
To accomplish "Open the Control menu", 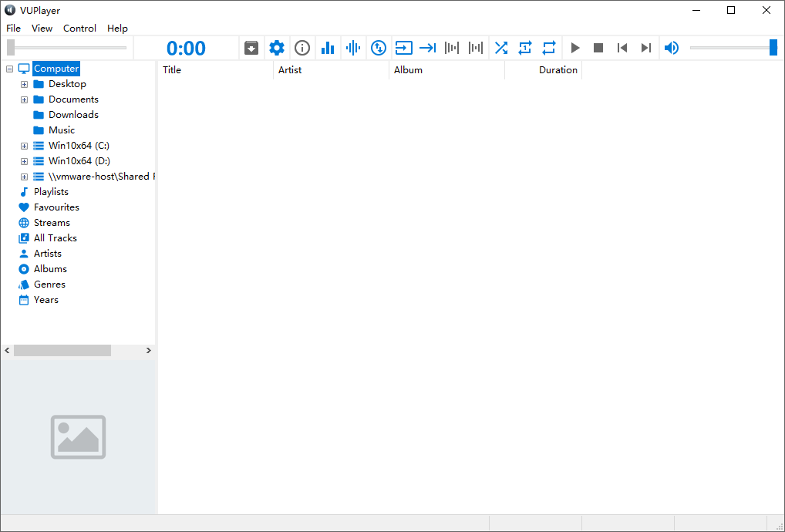I will pyautogui.click(x=79, y=29).
